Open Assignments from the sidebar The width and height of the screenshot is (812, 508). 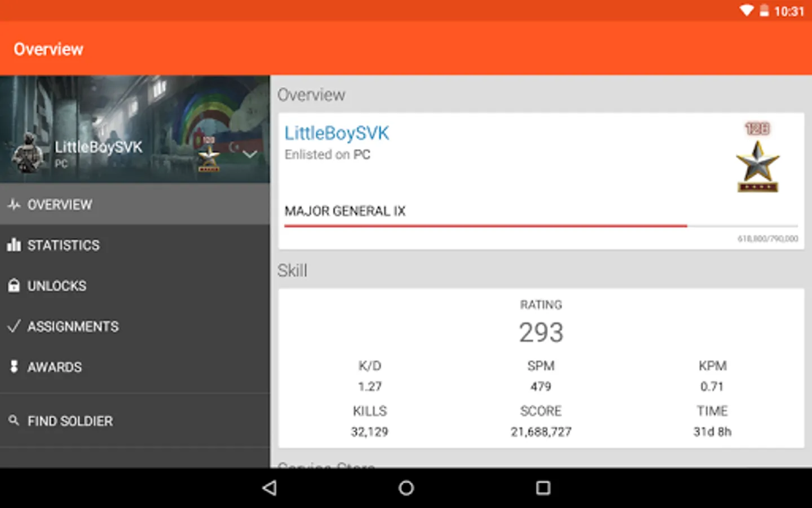[135, 326]
